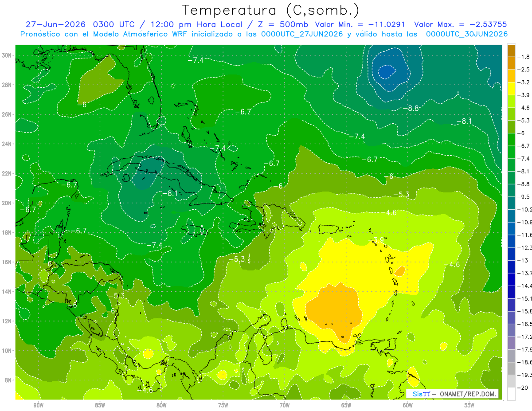Click the '60W' longitude axis label
532x411 pixels.
coord(407,405)
